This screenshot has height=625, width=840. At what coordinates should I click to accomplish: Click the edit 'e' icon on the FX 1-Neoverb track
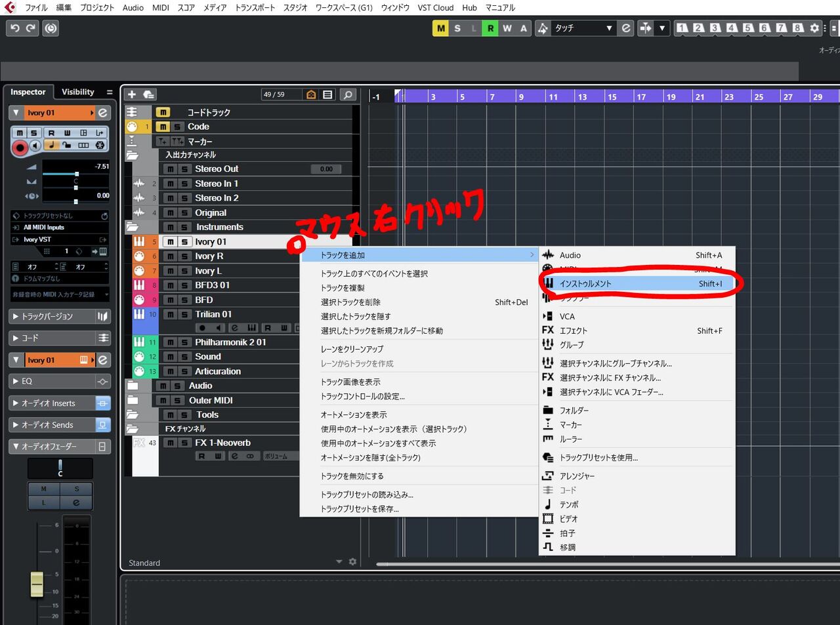pos(234,455)
